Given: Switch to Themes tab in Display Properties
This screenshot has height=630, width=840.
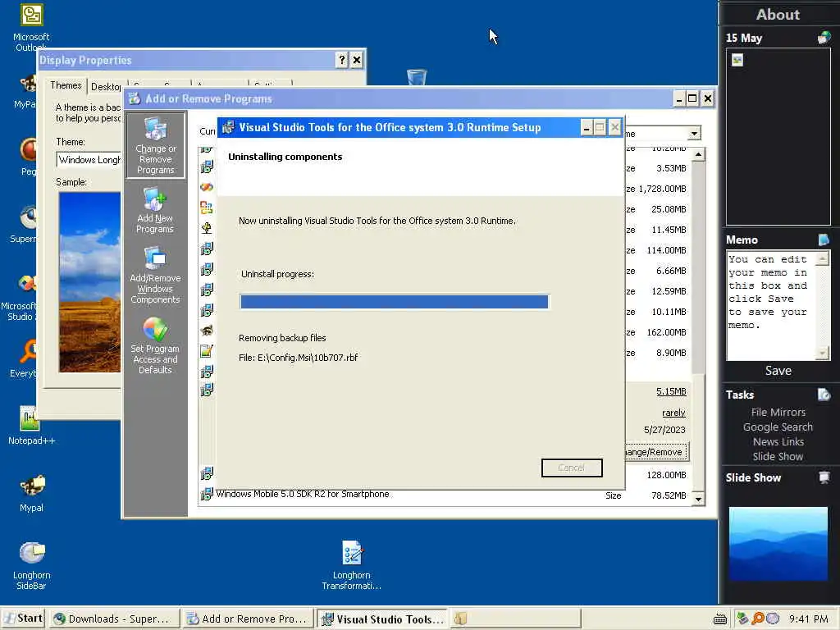Looking at the screenshot, I should click(66, 85).
